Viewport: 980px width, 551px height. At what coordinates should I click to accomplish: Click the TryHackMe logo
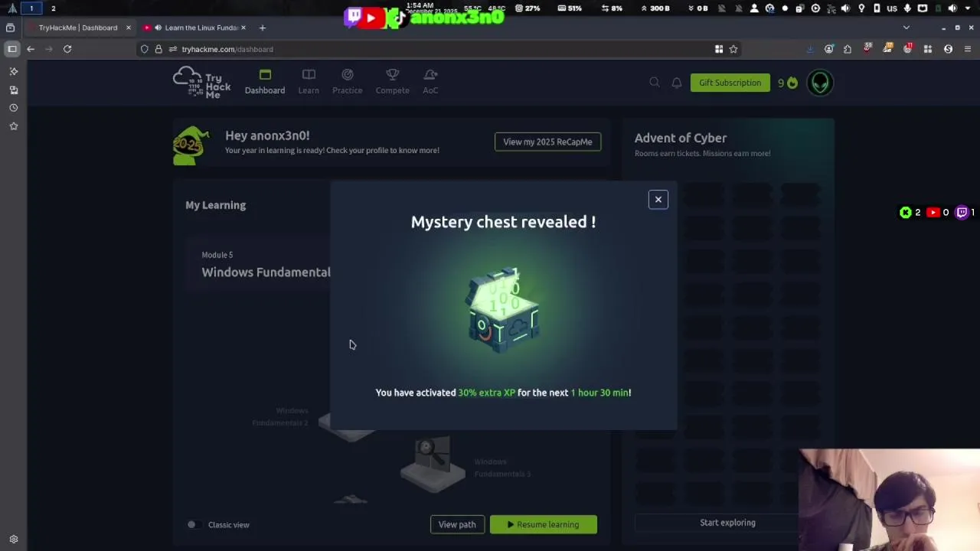(x=202, y=82)
